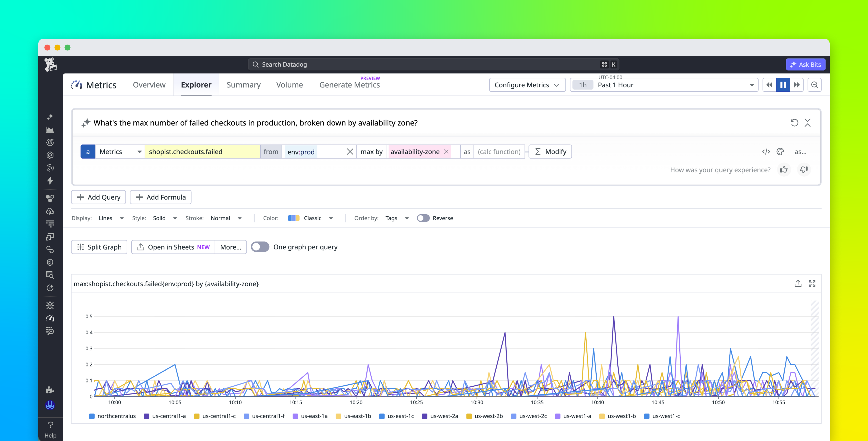The image size is (868, 441).
Task: Click the user avatar in the sidebar
Action: tap(50, 405)
